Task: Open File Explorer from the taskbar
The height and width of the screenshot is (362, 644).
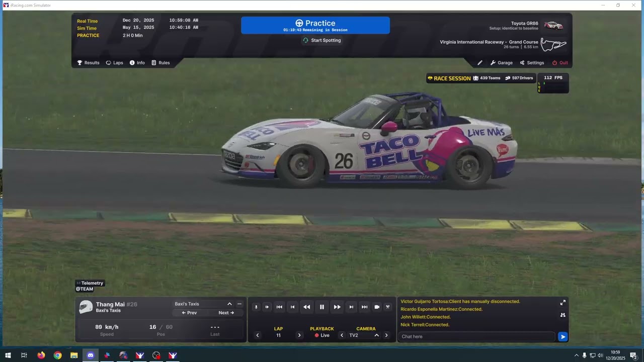Action: [74, 355]
